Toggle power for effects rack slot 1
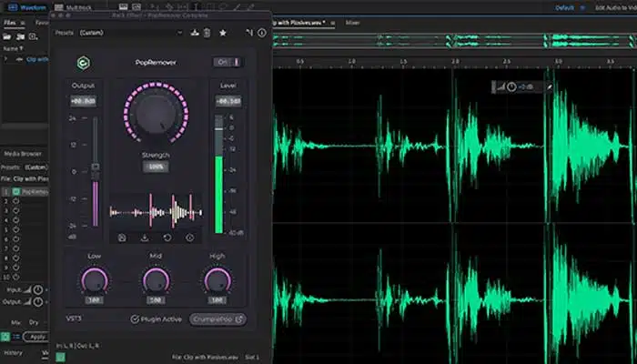637x364 pixels. point(16,191)
